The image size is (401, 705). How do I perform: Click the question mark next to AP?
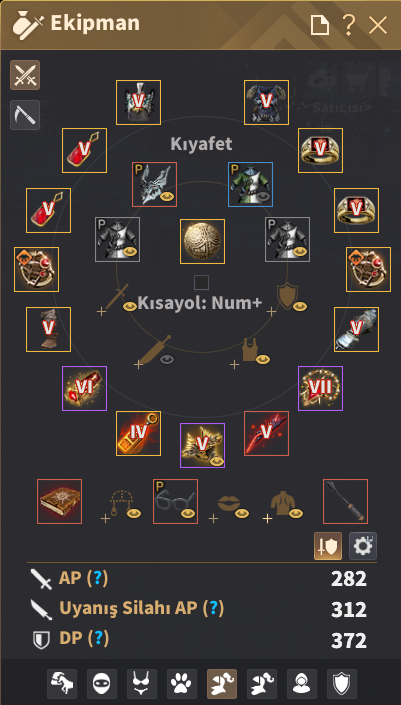coord(94,579)
